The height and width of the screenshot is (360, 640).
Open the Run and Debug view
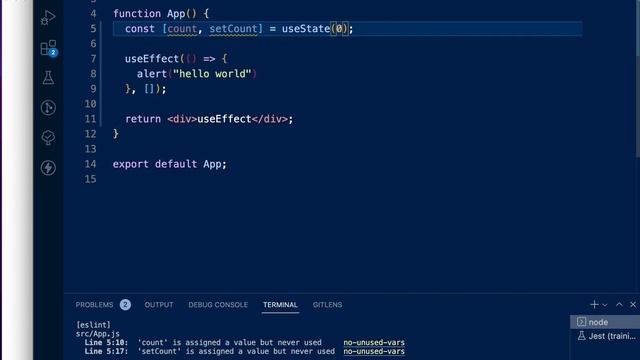click(48, 18)
